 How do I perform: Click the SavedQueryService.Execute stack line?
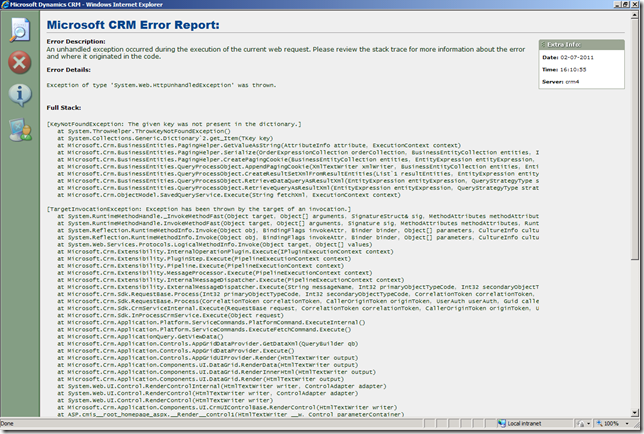click(x=229, y=195)
